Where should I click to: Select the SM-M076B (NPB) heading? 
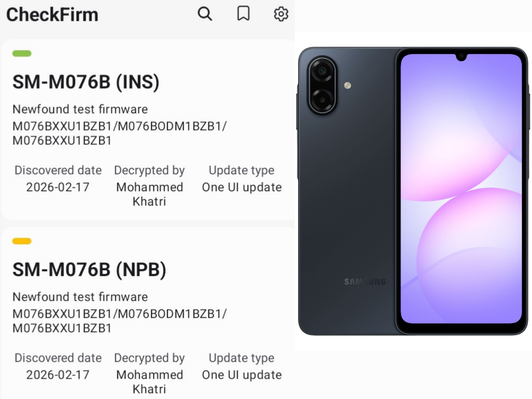(89, 270)
